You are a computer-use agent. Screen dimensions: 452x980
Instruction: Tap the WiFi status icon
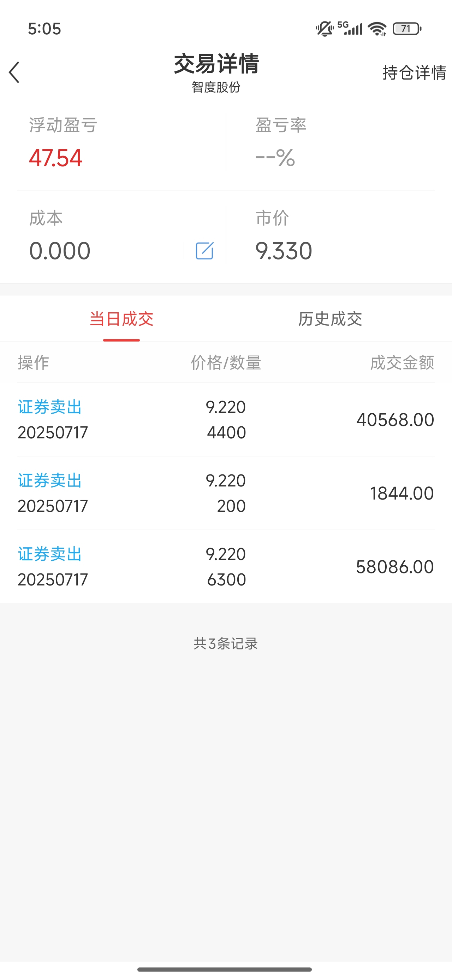pyautogui.click(x=377, y=29)
